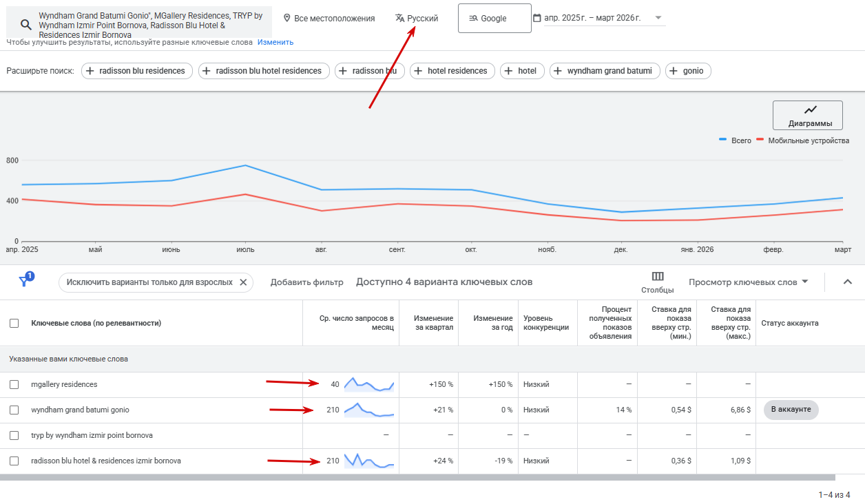865x504 pixels.
Task: Sort by Ключевые слова (по релевантности) header
Action: (96, 323)
